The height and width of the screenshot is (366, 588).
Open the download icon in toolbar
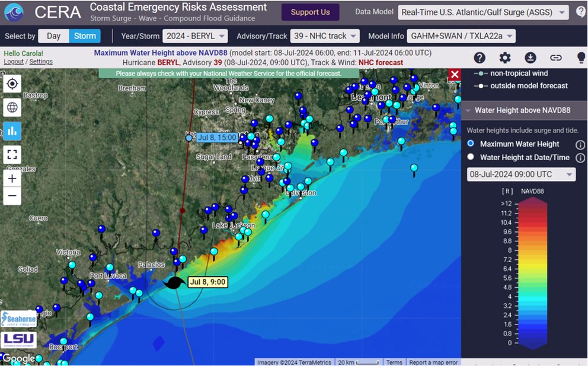coord(531,58)
